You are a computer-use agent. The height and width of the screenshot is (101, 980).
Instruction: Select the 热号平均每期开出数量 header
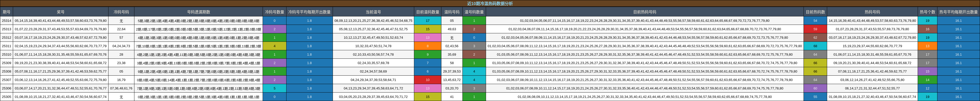pyautogui.click(x=958, y=12)
